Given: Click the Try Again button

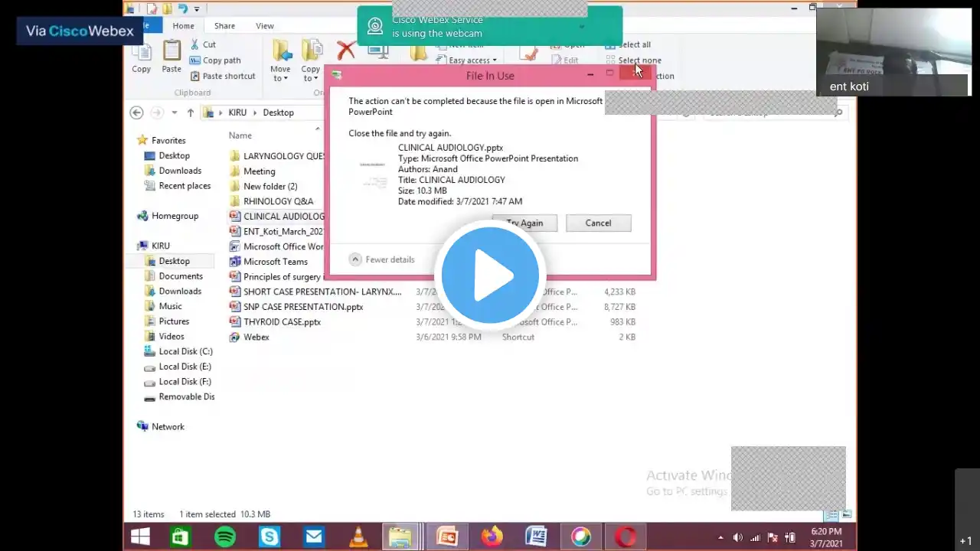Looking at the screenshot, I should point(524,223).
